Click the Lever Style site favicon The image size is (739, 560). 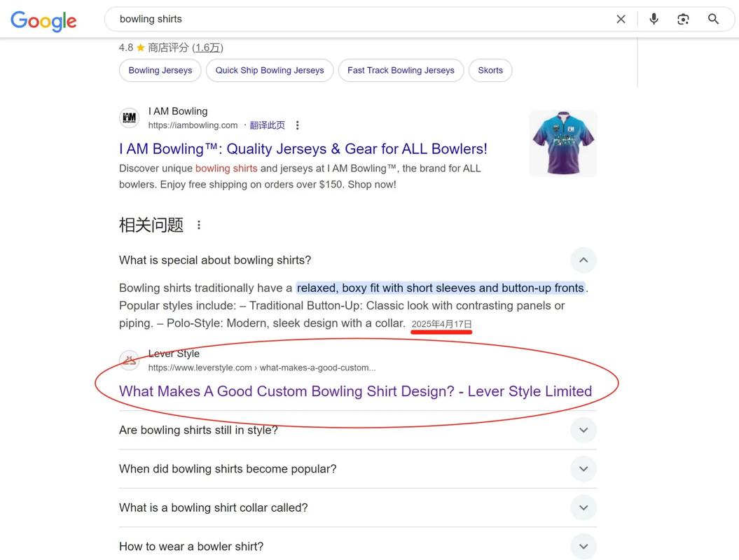129,358
